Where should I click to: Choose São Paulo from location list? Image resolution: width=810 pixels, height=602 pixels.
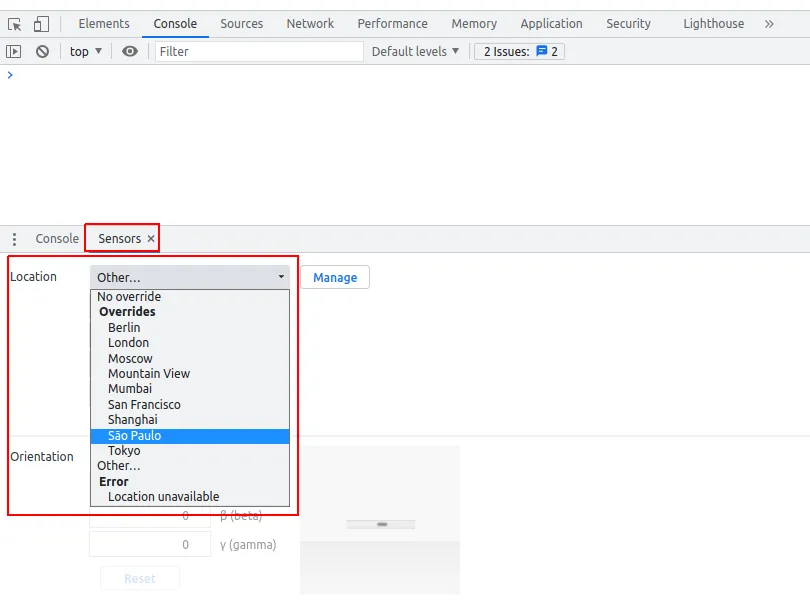point(190,436)
